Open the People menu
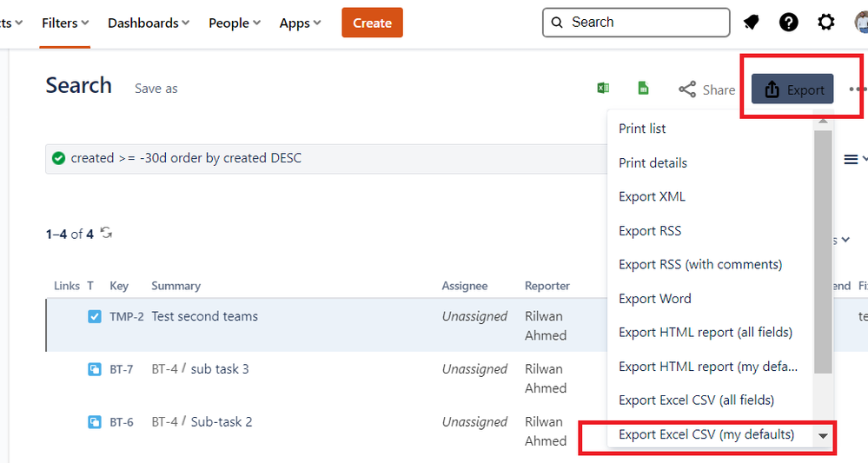The width and height of the screenshot is (868, 463). pos(235,23)
